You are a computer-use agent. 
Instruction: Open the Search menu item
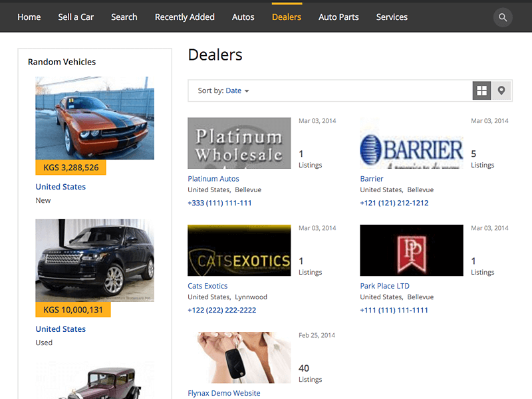124,17
